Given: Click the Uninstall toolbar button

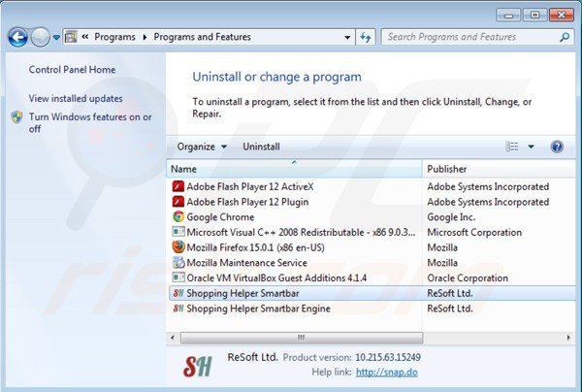Looking at the screenshot, I should point(261,147).
